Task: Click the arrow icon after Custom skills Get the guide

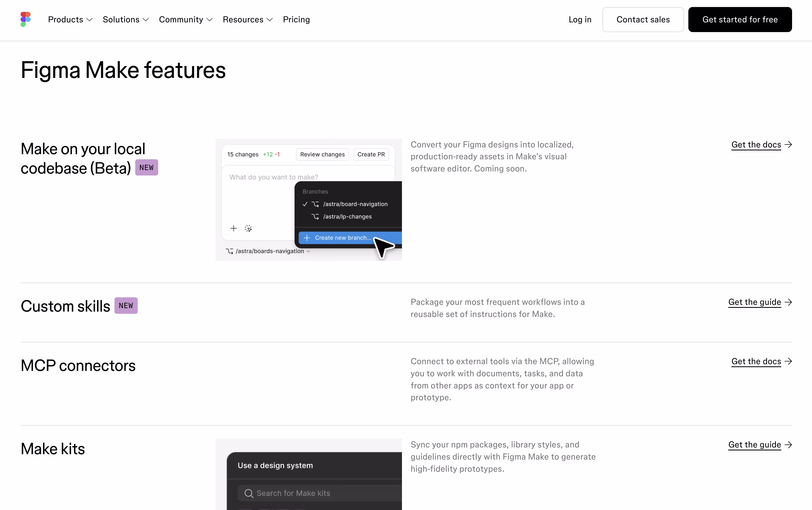Action: (788, 302)
